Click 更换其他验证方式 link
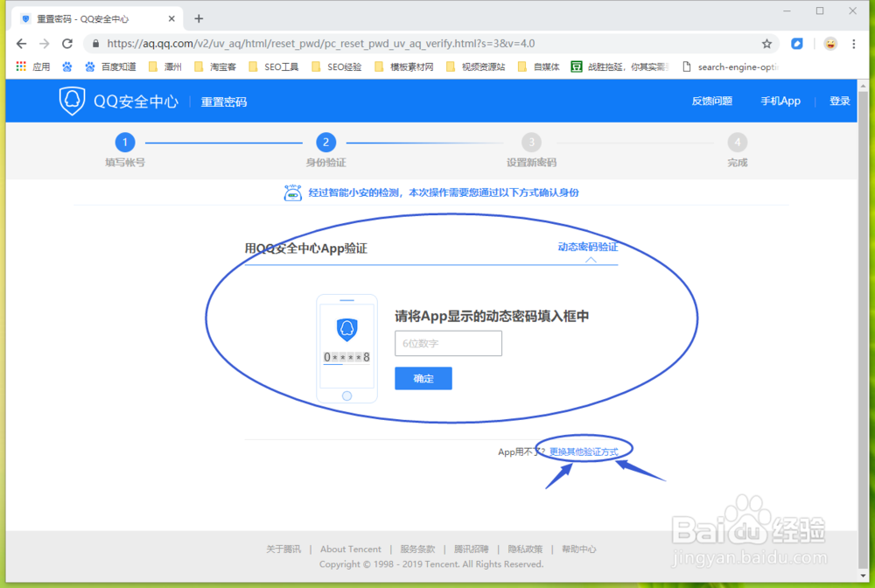Viewport: 875px width, 588px height. pos(584,451)
